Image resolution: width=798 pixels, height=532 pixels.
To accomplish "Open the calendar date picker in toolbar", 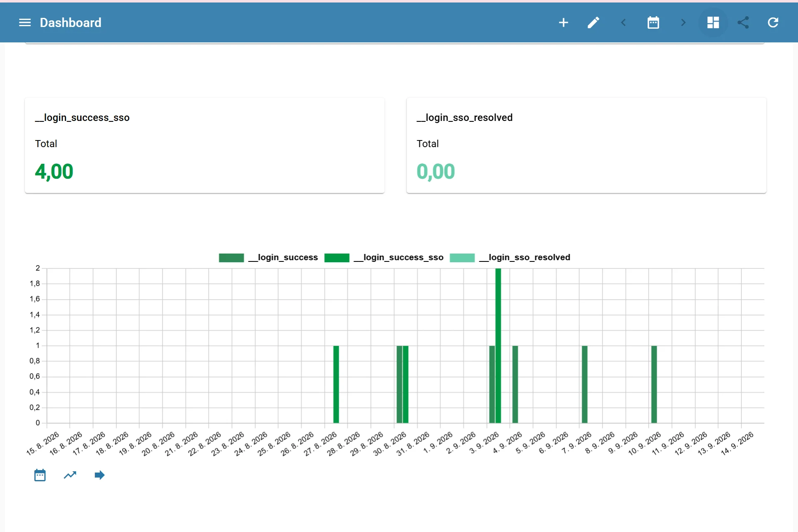I will (653, 22).
